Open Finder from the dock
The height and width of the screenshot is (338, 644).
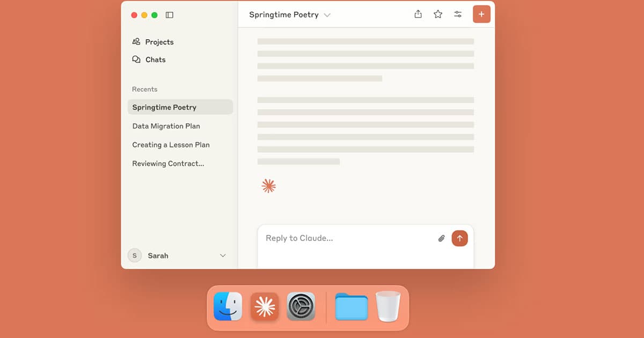(228, 307)
